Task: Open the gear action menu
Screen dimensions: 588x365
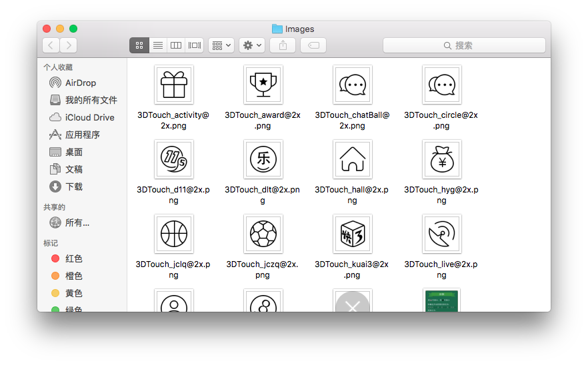Action: click(x=252, y=45)
